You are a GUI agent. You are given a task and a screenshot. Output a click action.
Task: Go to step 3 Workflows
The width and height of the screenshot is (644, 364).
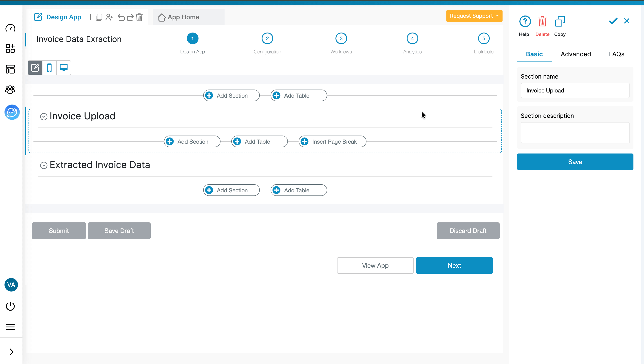click(x=341, y=39)
